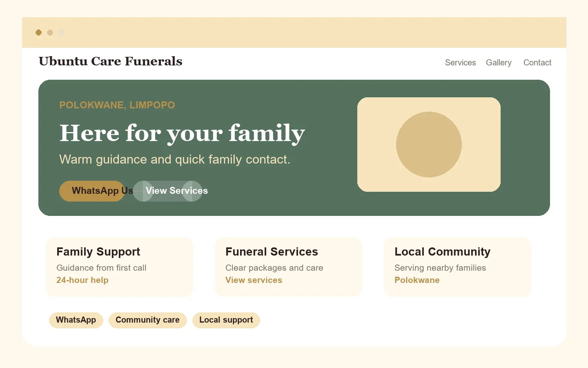Select the Local support tag chip
This screenshot has height=368, width=588.
click(x=226, y=320)
